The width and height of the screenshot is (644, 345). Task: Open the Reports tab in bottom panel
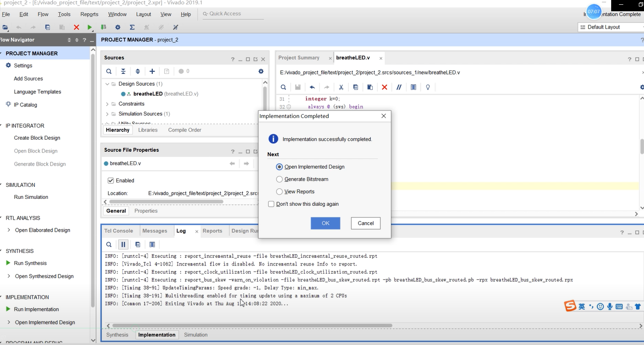point(213,231)
